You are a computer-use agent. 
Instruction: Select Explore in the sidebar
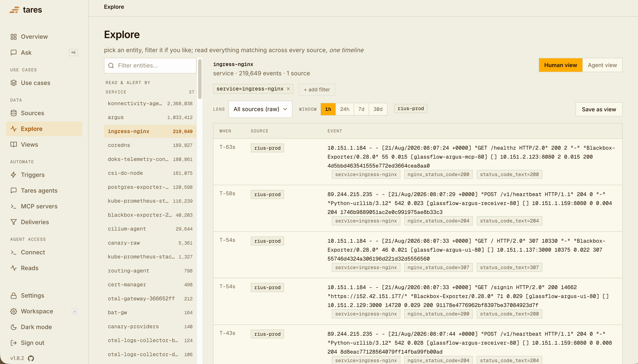[x=44, y=129]
